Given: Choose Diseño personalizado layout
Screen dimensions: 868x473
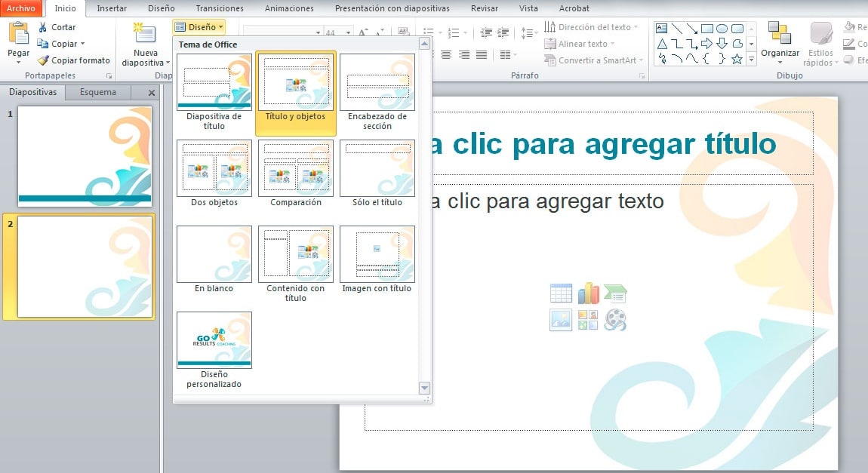Looking at the screenshot, I should tap(214, 349).
